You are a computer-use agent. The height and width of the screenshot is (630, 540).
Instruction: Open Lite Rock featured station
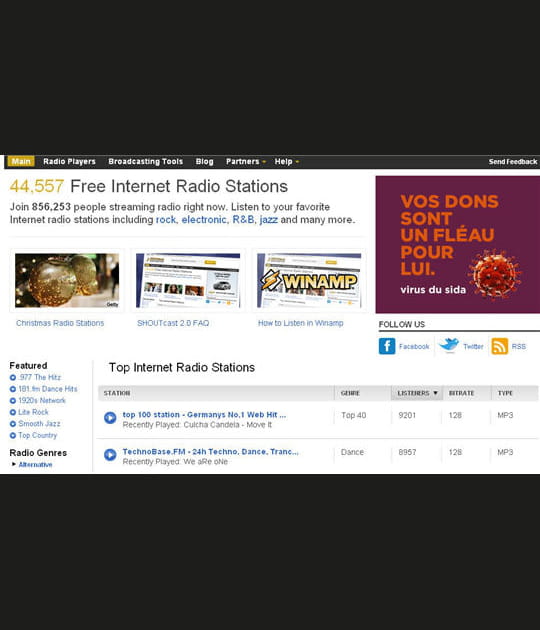pos(33,412)
